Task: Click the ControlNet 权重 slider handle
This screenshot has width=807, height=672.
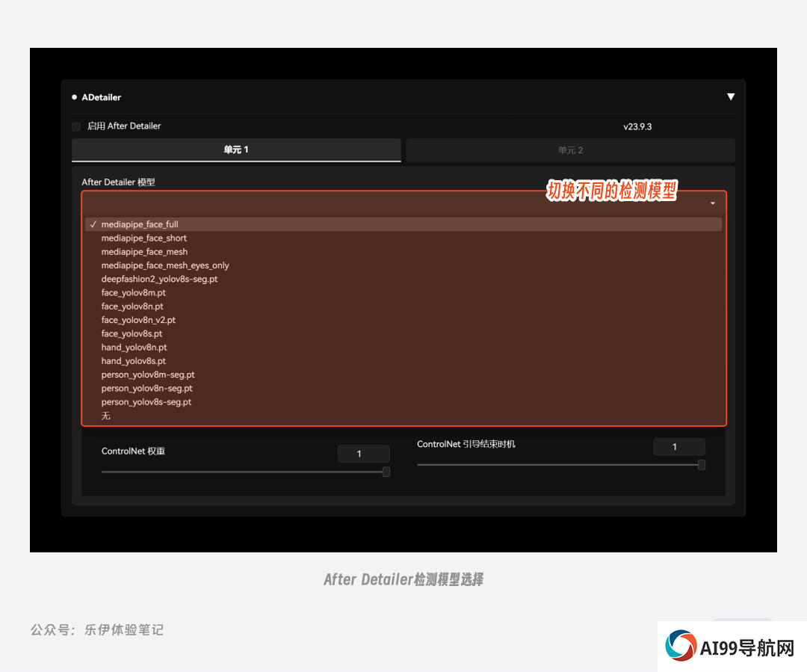Action: (386, 472)
